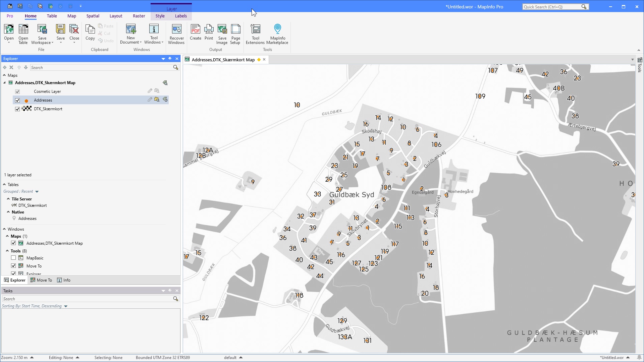Open the Layer Labels ribbon tab
The image size is (644, 362).
(181, 16)
